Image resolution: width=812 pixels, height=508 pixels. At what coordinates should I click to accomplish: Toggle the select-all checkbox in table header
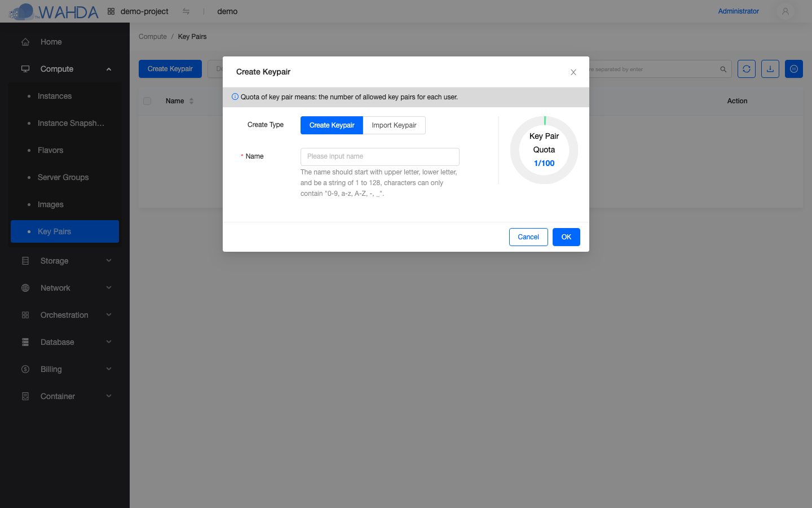click(x=147, y=101)
